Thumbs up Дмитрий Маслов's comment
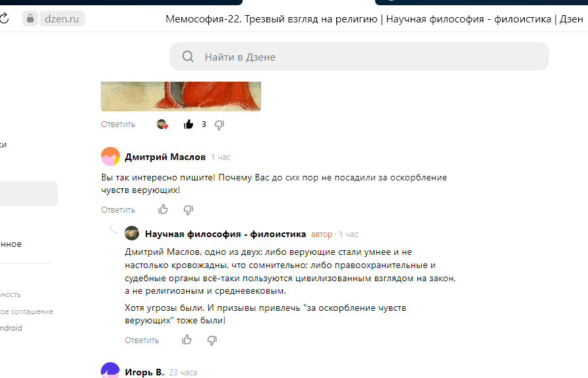 pyautogui.click(x=163, y=209)
